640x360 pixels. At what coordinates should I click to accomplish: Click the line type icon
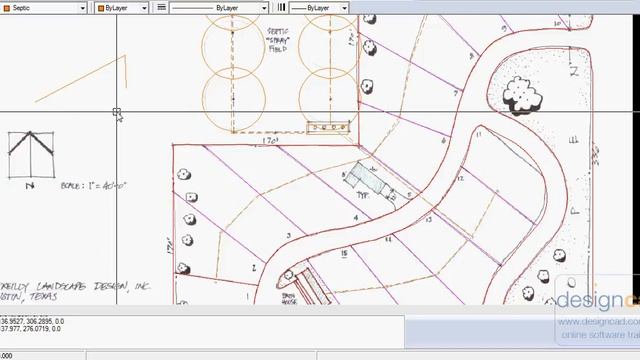[162, 7]
